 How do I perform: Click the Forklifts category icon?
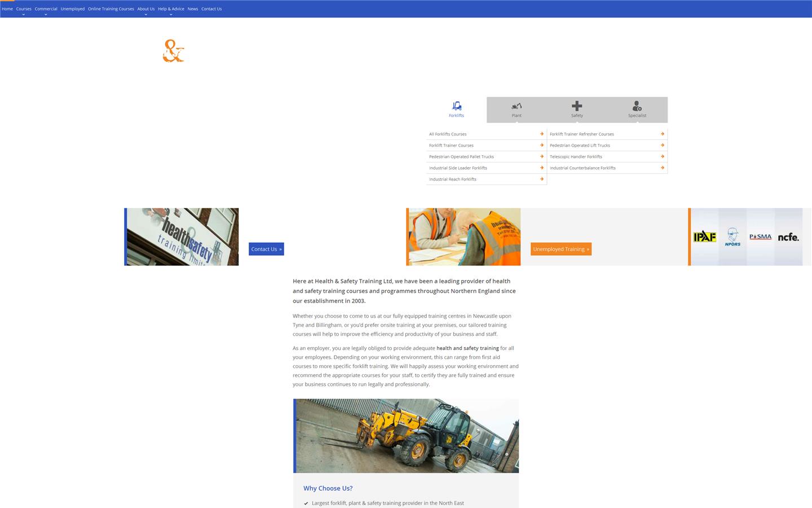pos(457,106)
